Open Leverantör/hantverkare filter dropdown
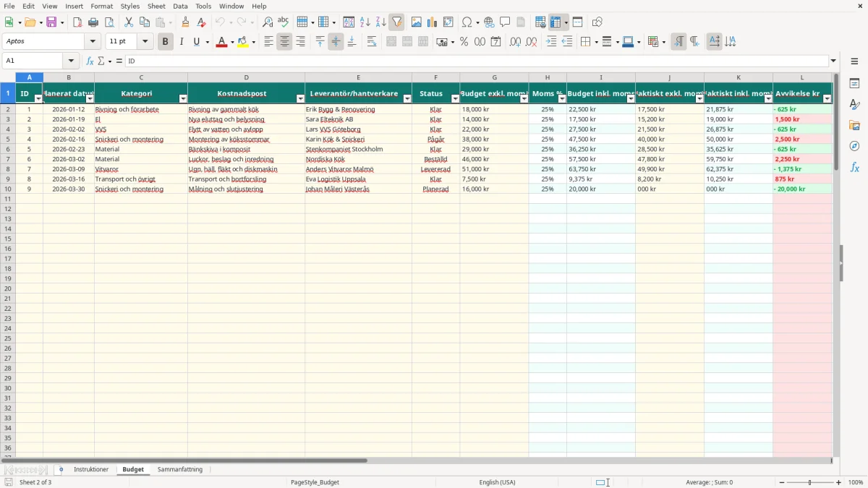 tap(407, 98)
